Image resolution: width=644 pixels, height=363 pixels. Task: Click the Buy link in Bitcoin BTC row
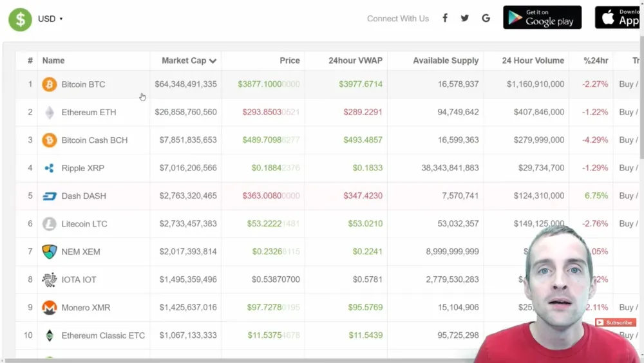[x=626, y=84]
